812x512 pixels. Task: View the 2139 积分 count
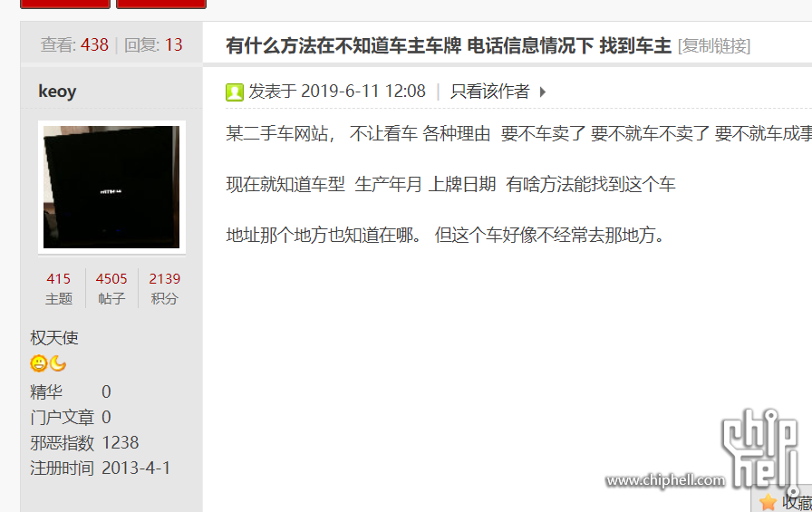click(x=164, y=288)
